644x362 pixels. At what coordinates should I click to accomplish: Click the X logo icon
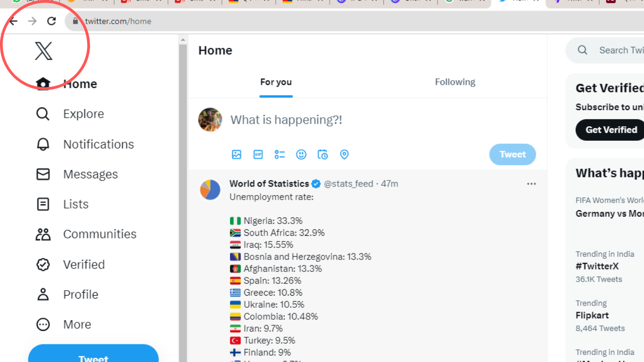coord(43,51)
